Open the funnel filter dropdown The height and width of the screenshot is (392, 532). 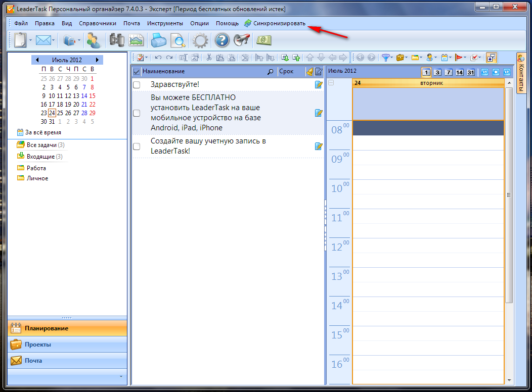(387, 58)
